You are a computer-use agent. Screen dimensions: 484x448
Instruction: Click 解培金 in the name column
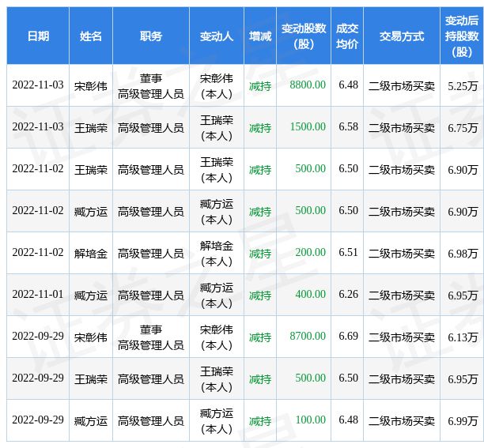pos(91,254)
